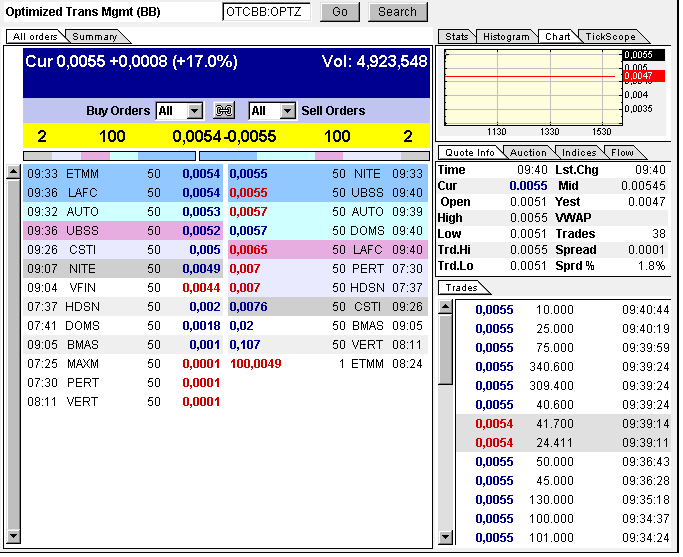Screen dimensions: 683x557
Task: Click the 340.600 trade row
Action: 563,367
